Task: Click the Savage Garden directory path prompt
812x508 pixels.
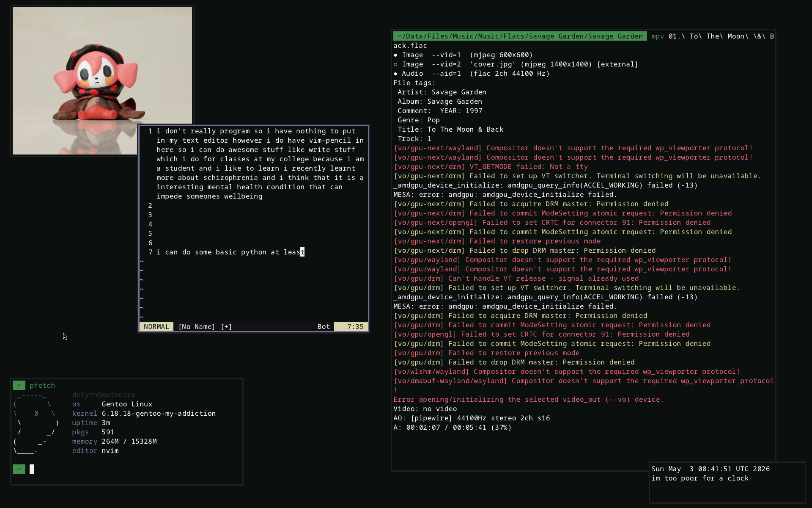Action: coord(520,36)
